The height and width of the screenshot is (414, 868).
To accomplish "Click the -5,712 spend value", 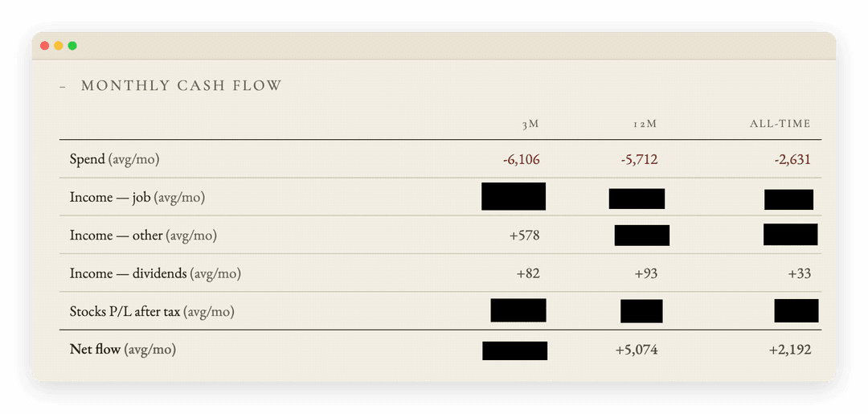I will point(640,160).
